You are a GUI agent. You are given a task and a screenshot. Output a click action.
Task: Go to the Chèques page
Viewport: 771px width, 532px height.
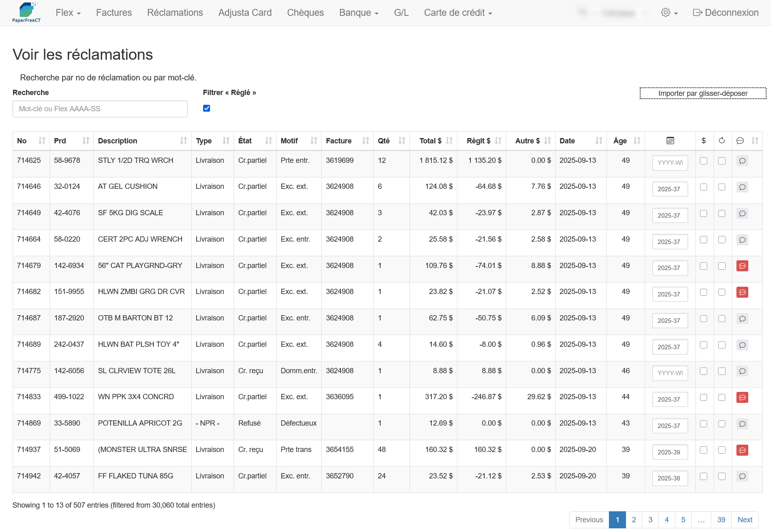[305, 13]
